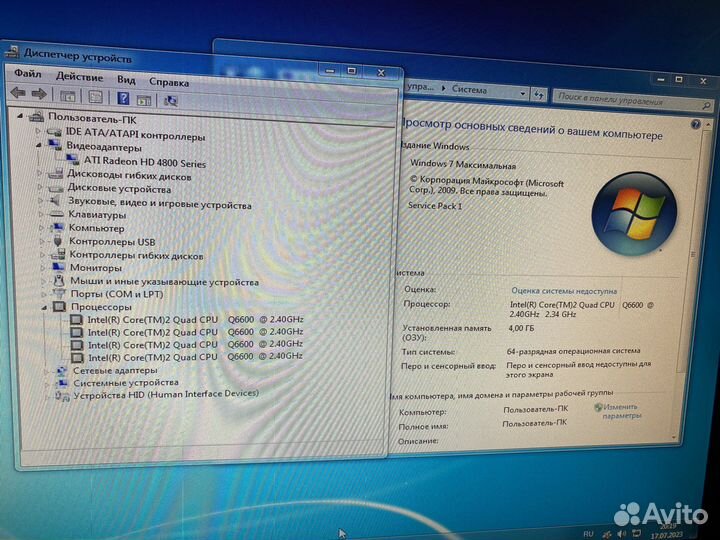Image resolution: width=720 pixels, height=540 pixels.
Task: Open the blue question mark Help toolbar icon
Action: 123,98
